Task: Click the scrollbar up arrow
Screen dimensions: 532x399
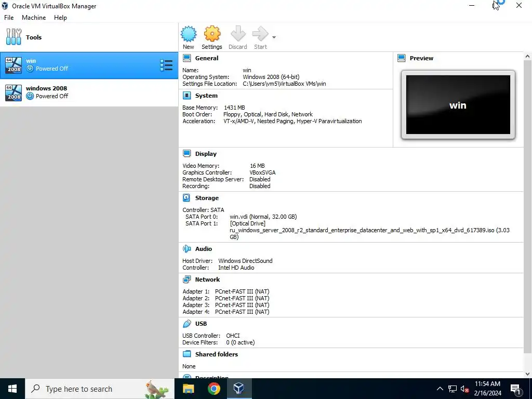Action: (x=527, y=56)
